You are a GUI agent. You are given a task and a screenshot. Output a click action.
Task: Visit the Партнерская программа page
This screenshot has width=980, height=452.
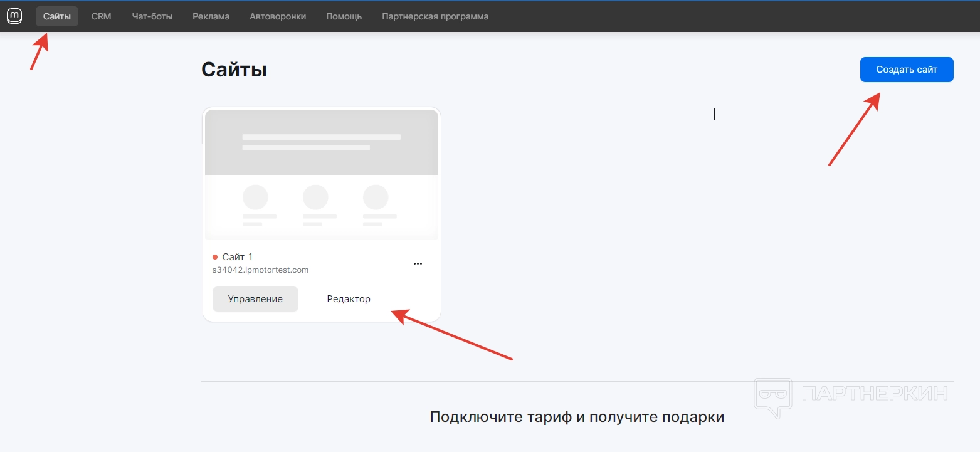click(435, 16)
